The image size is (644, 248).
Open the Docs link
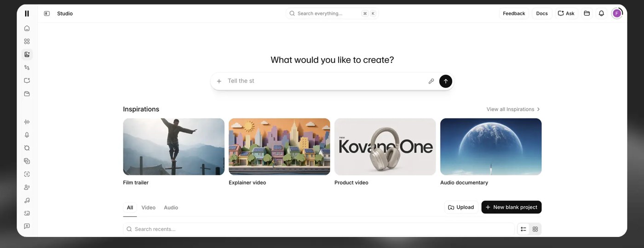click(x=542, y=13)
